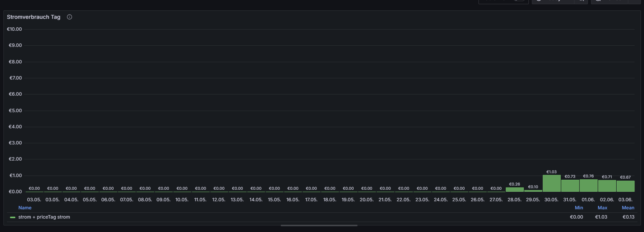This screenshot has height=232, width=644.
Task: Click the green series color swatch in legend
Action: coord(13,217)
